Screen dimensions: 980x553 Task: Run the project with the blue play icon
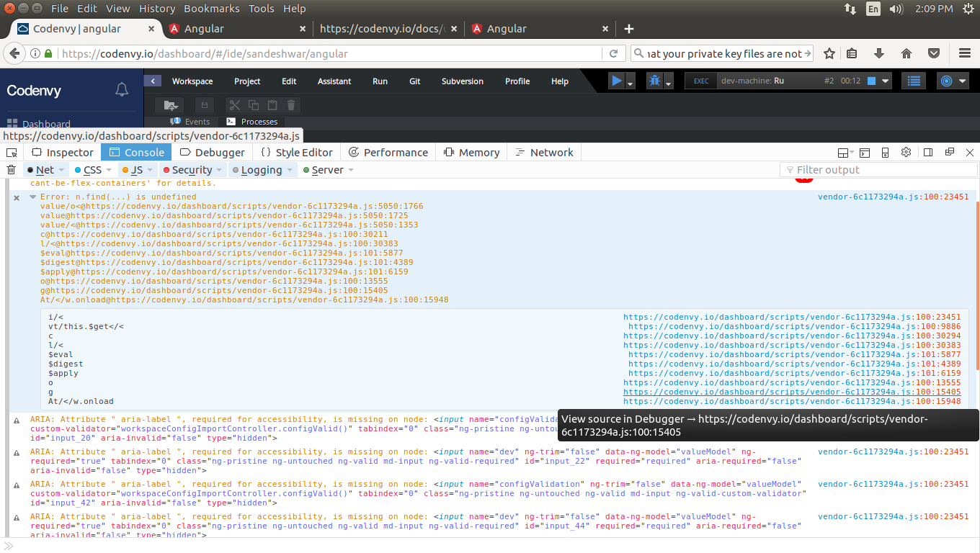pos(616,81)
